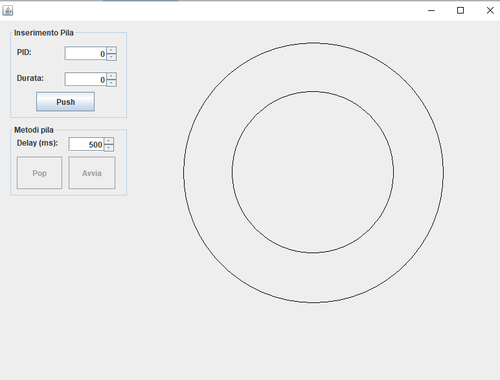Decrease the PID spinner value
This screenshot has height=380, width=500.
pyautogui.click(x=111, y=57)
